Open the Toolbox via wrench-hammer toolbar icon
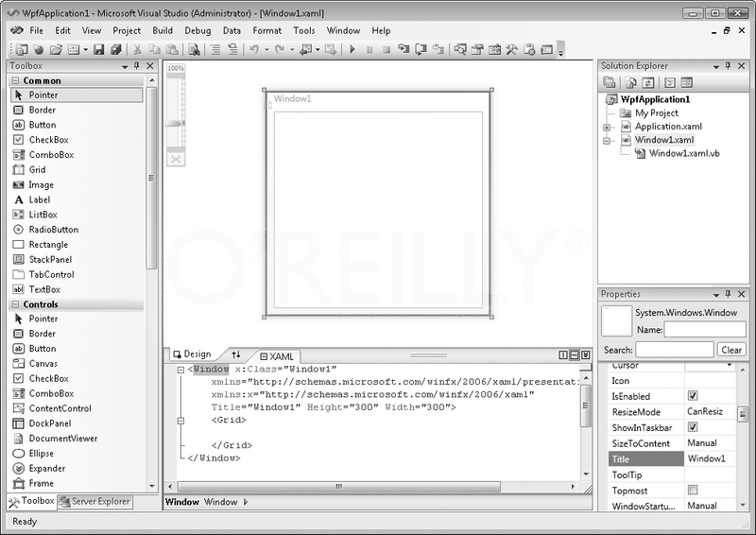The width and height of the screenshot is (756, 535). (x=511, y=49)
